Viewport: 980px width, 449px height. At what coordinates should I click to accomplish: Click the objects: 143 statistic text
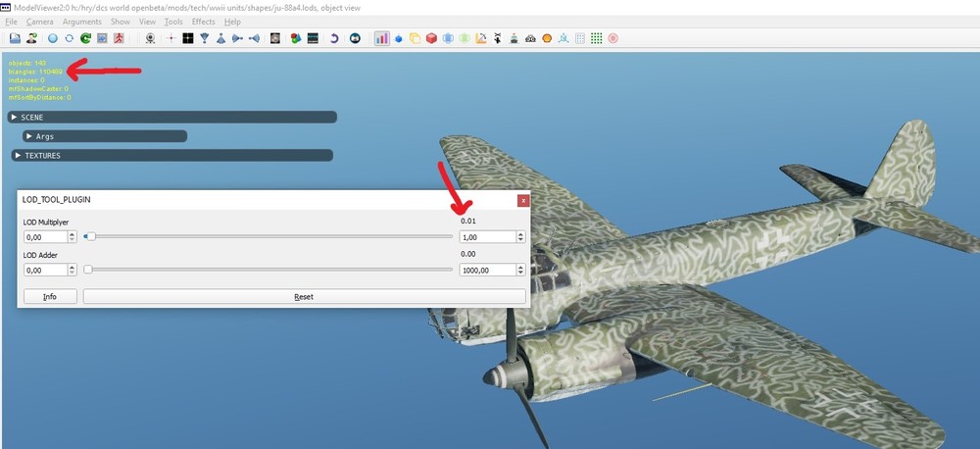pyautogui.click(x=26, y=63)
